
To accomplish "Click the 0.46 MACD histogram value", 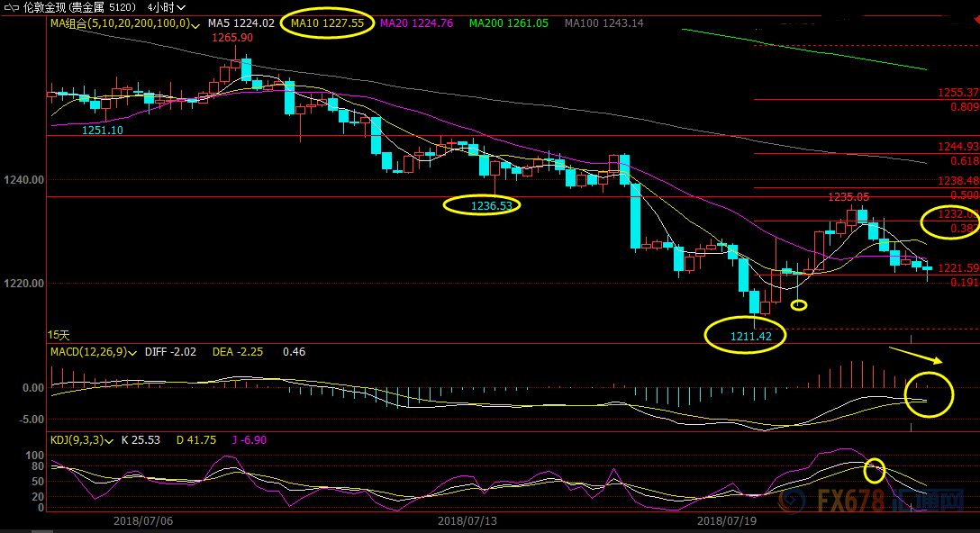I will pyautogui.click(x=294, y=352).
